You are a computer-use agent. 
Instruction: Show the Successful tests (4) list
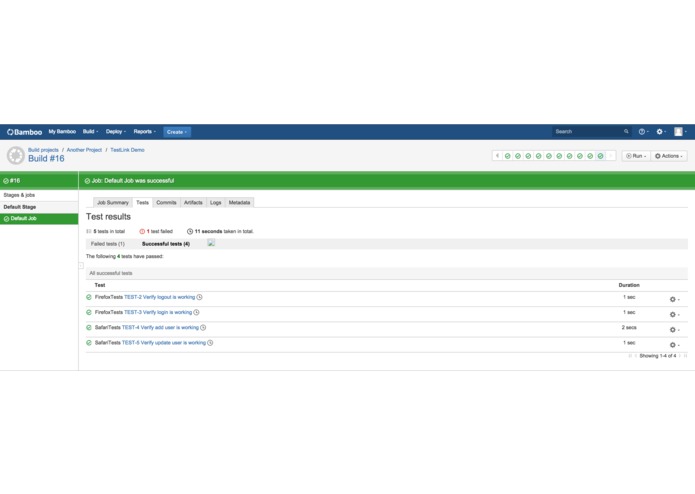point(166,244)
